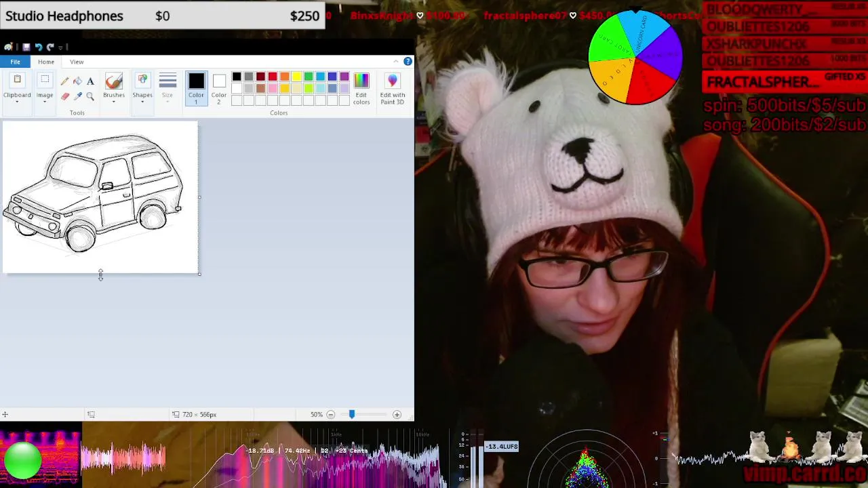
Task: Click the Paint app icon in title bar
Action: tap(8, 47)
